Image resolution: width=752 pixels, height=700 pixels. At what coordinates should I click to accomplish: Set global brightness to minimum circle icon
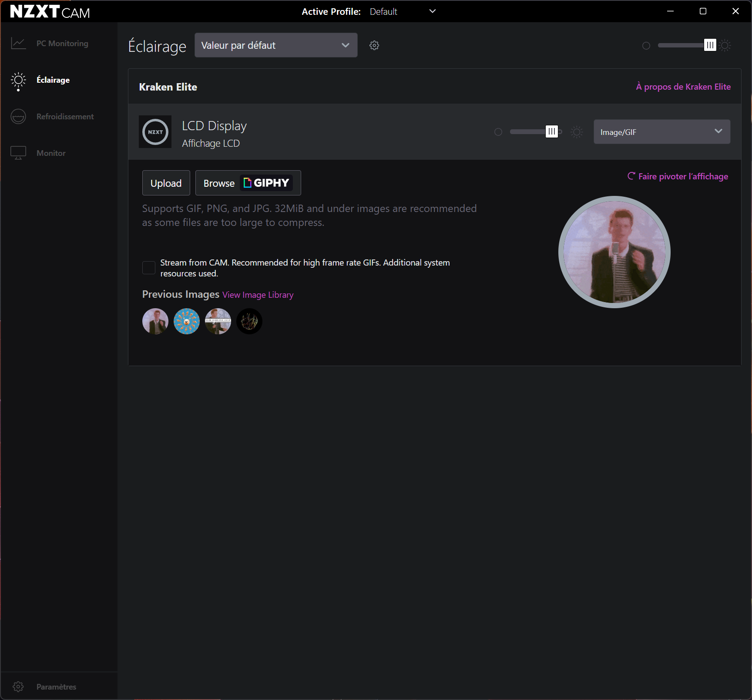(x=646, y=46)
